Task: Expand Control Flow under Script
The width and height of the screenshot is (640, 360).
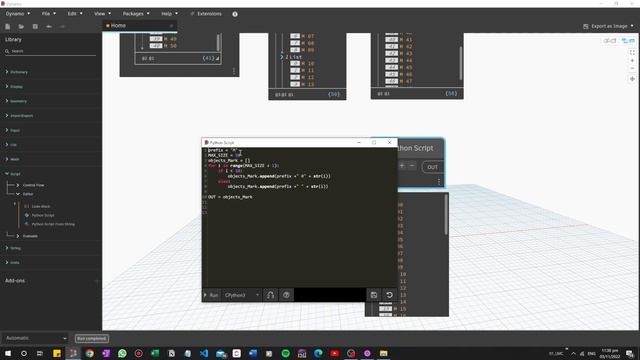Action: click(x=30, y=185)
